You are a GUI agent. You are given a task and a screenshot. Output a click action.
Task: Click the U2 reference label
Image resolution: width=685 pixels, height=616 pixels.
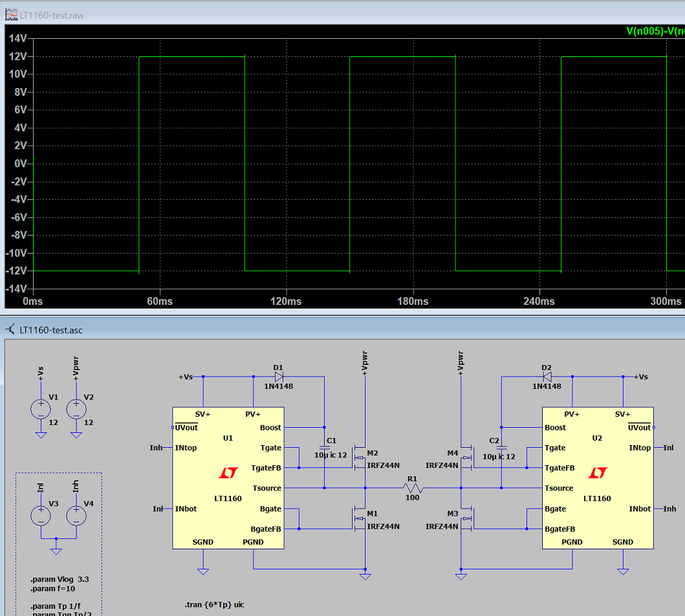[597, 438]
